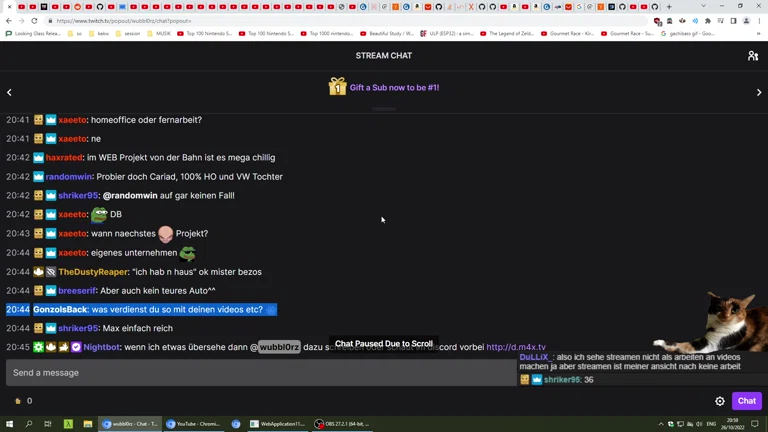768x432 pixels.
Task: Click the gift box icon in banner
Action: (x=338, y=87)
